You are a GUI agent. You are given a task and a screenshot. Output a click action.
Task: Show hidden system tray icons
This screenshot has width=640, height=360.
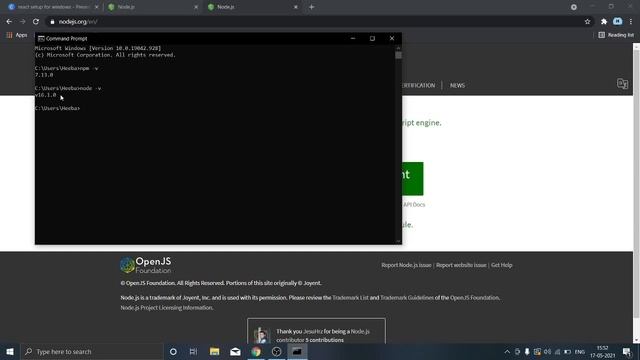507,351
